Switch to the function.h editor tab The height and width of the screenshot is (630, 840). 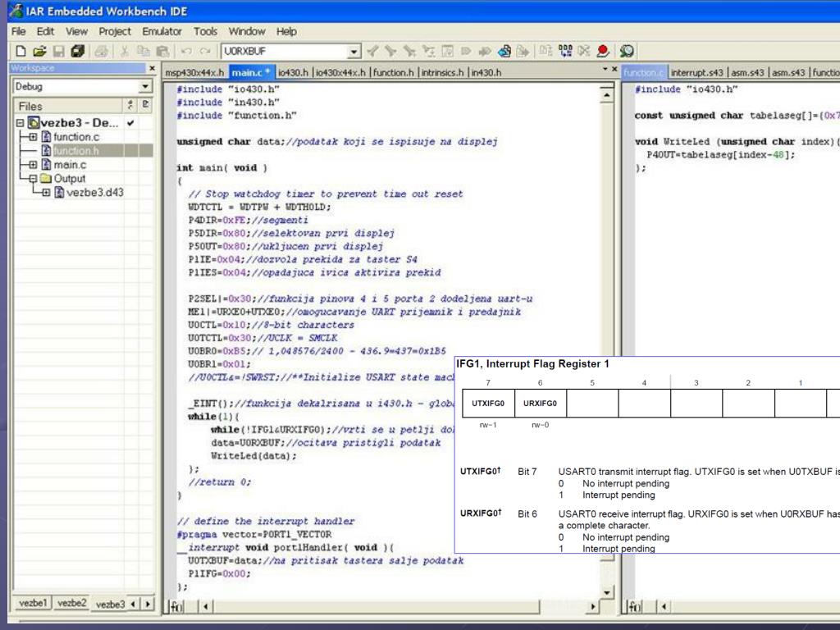click(x=393, y=72)
